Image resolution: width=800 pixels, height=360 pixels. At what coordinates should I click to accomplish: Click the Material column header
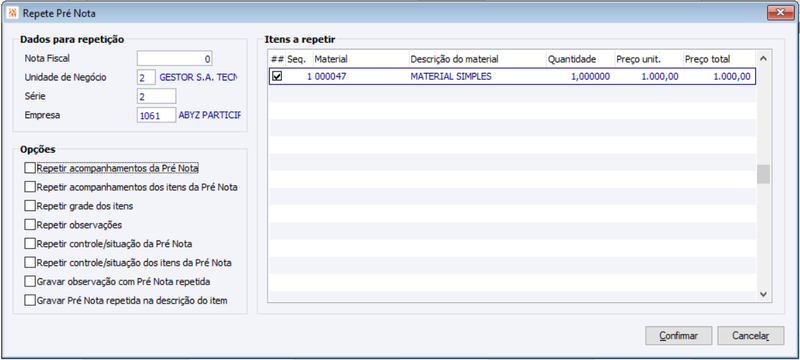pos(361,59)
